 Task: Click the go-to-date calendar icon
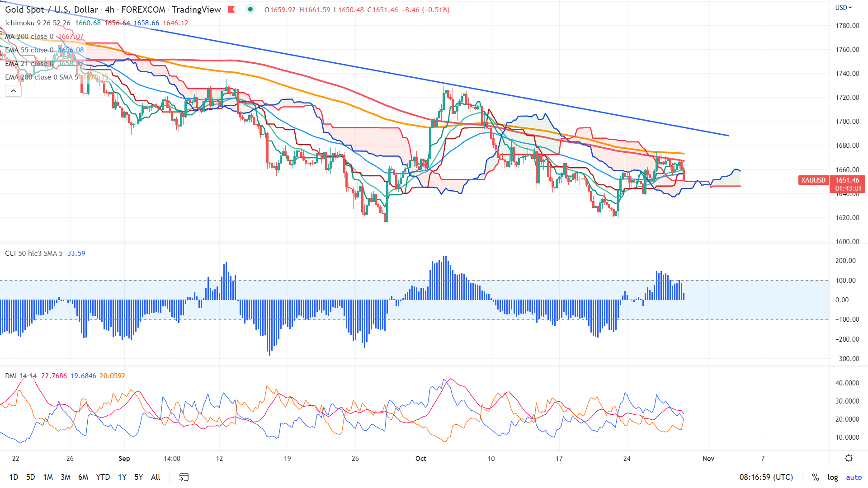(x=184, y=477)
